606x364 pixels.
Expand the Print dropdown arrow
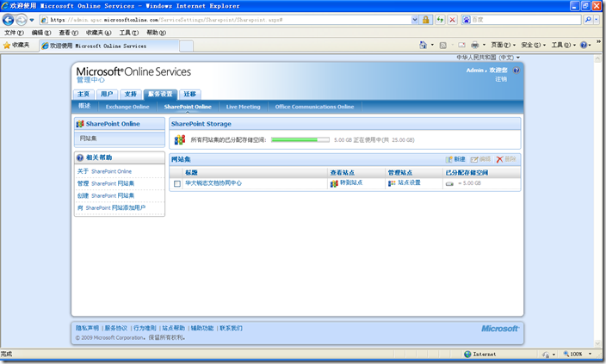click(x=484, y=45)
